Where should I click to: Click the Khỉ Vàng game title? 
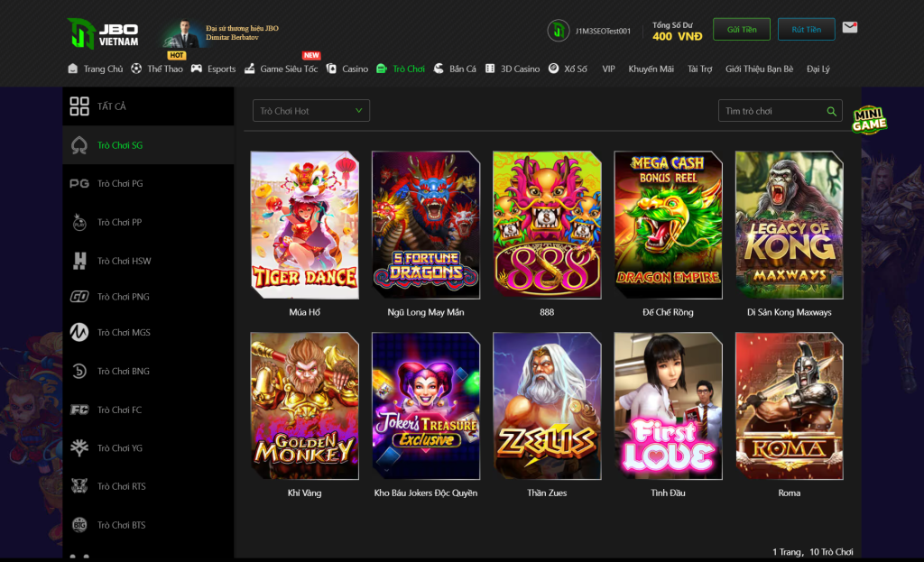[x=305, y=493]
